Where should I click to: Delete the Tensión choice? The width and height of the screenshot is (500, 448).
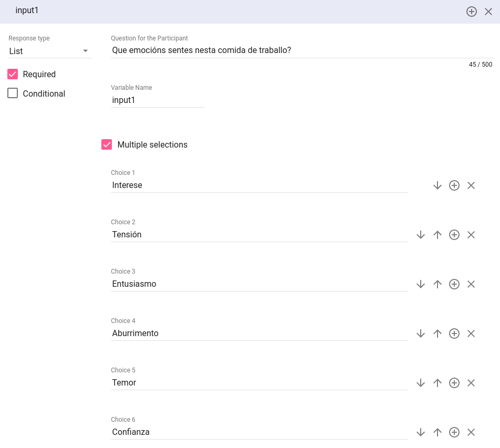coord(471,235)
